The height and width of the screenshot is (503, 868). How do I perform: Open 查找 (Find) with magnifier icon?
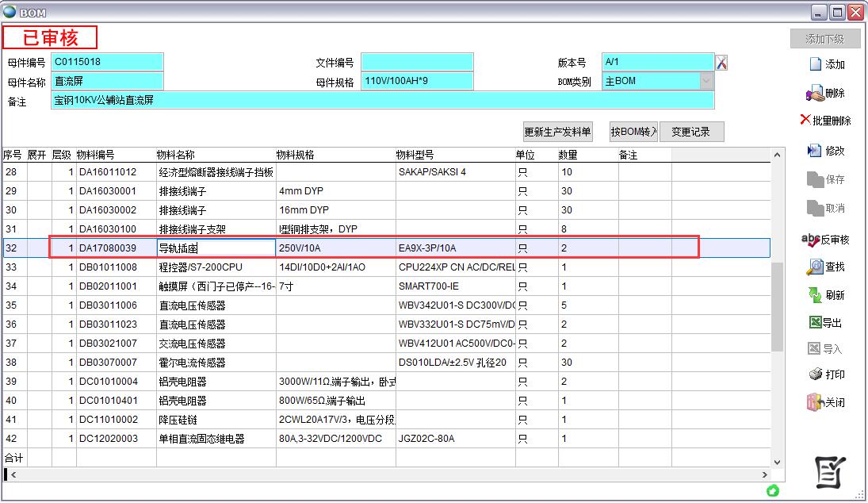point(814,267)
